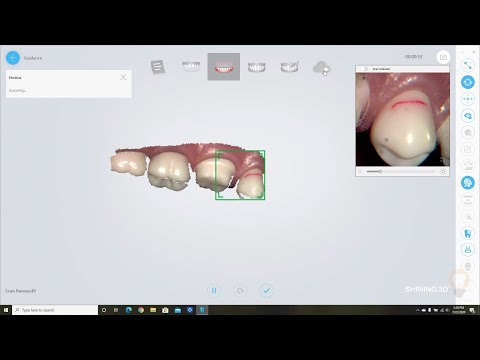Open the Windows Start menu

pos(6,310)
